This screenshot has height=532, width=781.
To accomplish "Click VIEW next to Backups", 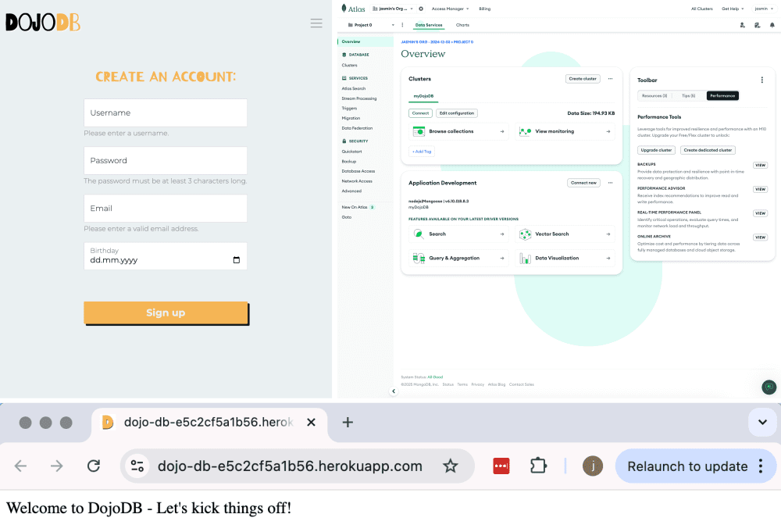I will [760, 166].
